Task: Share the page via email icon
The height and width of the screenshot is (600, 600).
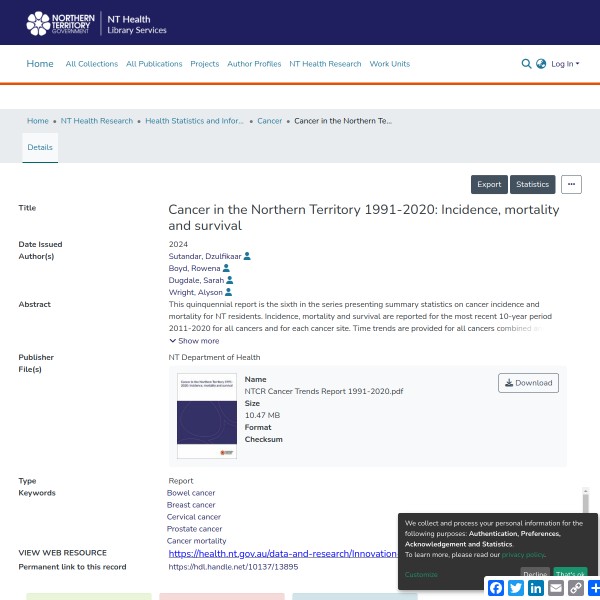Action: 556,588
